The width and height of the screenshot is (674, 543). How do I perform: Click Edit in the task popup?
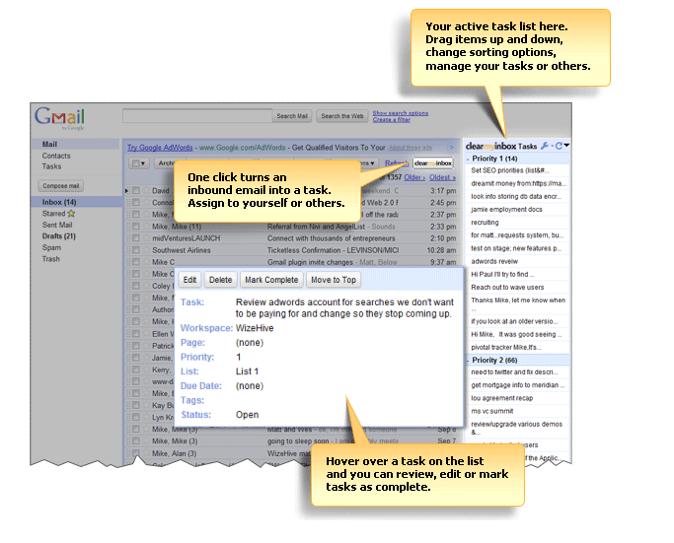coord(190,280)
